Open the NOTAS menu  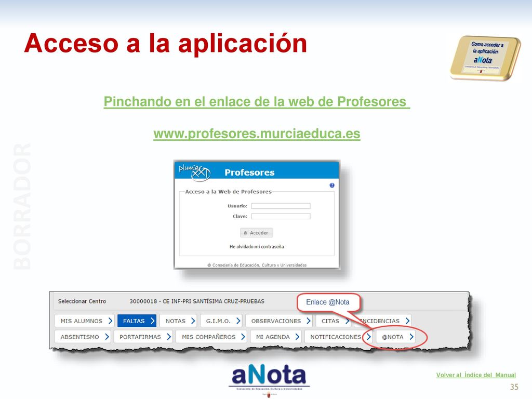tap(179, 321)
